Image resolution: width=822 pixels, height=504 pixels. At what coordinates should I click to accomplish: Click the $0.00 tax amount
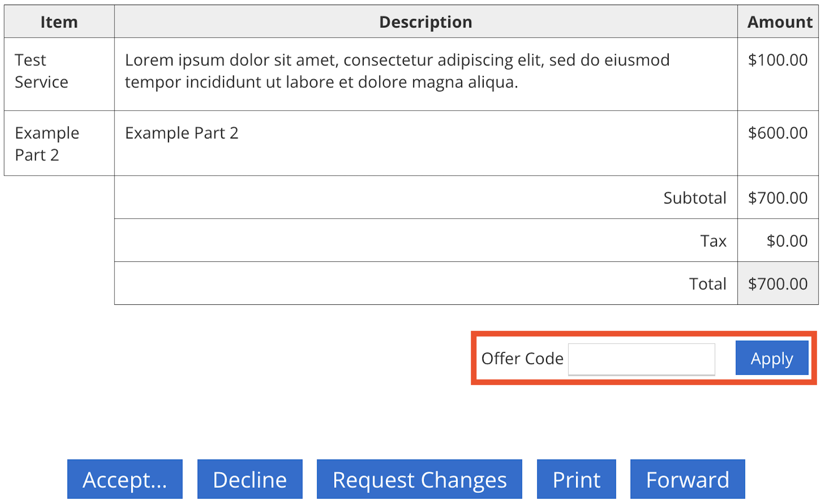coord(787,241)
